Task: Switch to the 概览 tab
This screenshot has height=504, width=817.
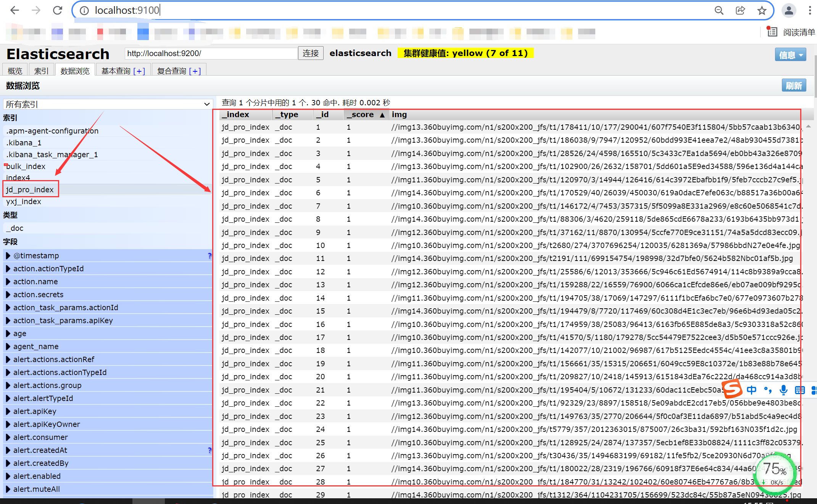Action: pyautogui.click(x=15, y=71)
